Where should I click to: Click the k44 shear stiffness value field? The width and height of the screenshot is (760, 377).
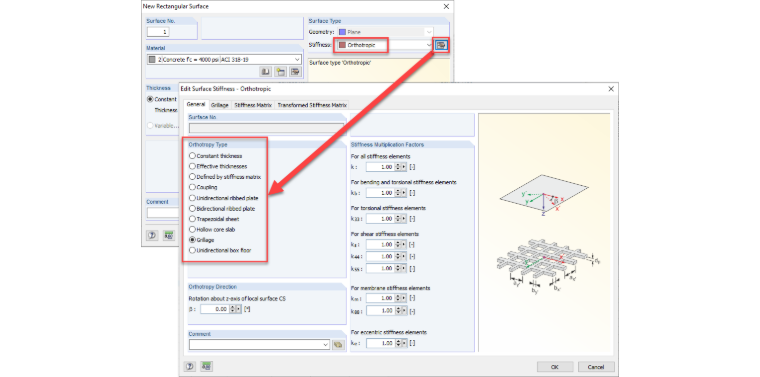380,256
